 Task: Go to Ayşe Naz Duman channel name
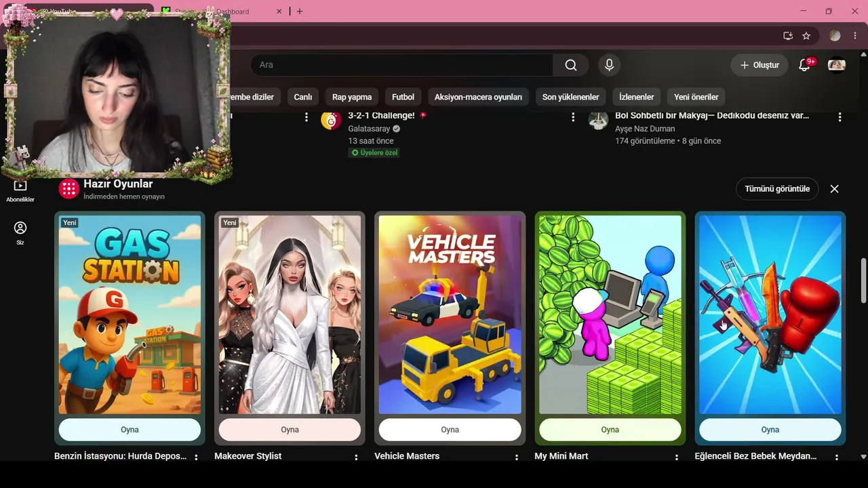[x=645, y=128]
